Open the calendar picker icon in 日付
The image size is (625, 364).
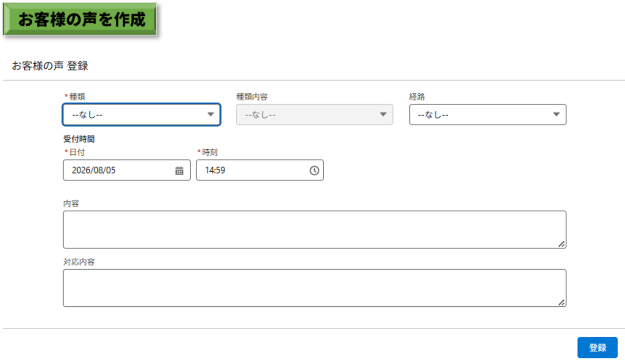179,171
